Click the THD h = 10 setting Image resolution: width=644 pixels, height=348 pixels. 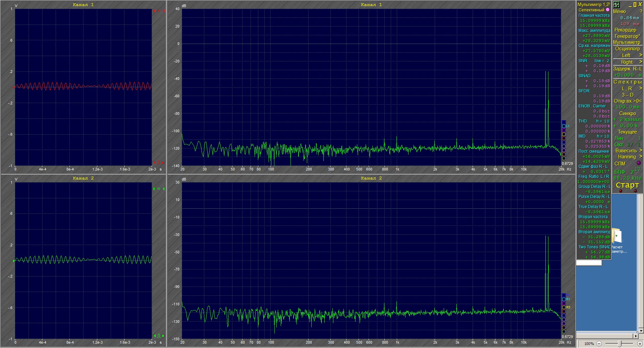point(603,121)
